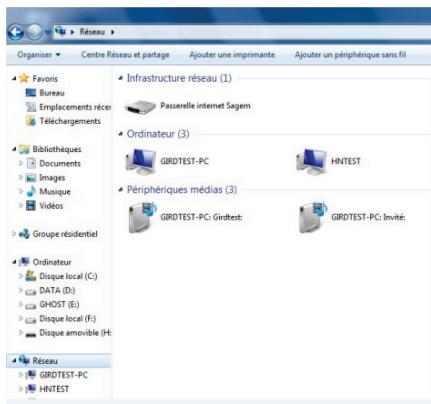Select GHOST (E:) drive
431x404 pixels.
59,304
